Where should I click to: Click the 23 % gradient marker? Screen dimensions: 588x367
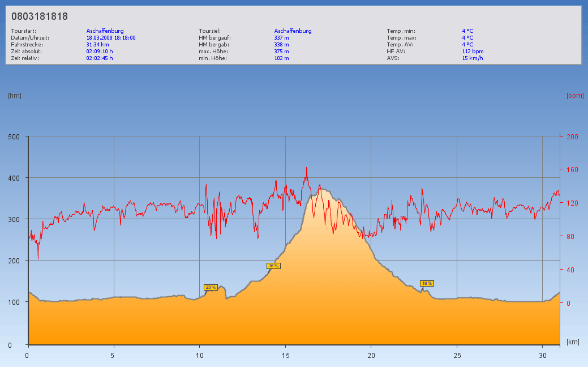click(211, 288)
